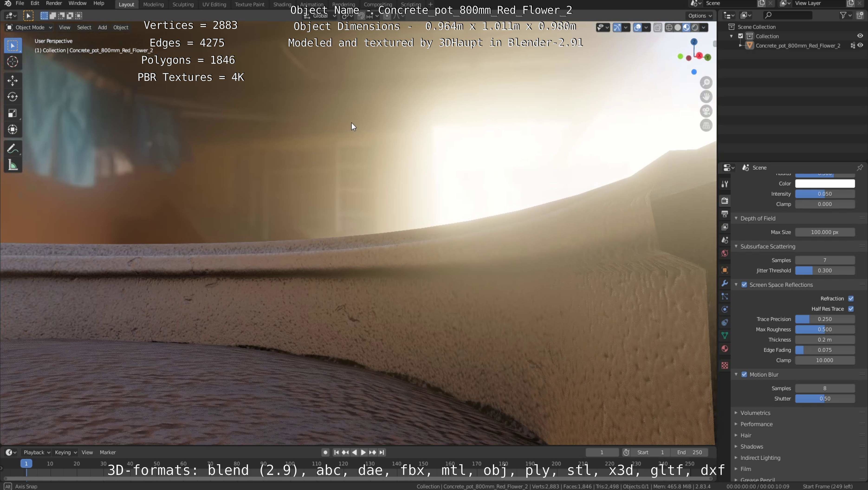Open Material properties tab icon
Image resolution: width=868 pixels, height=490 pixels.
click(725, 349)
